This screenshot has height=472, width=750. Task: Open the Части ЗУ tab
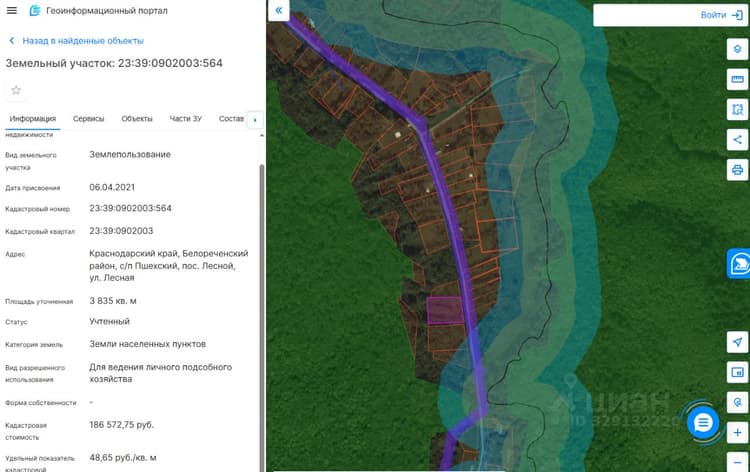point(186,119)
